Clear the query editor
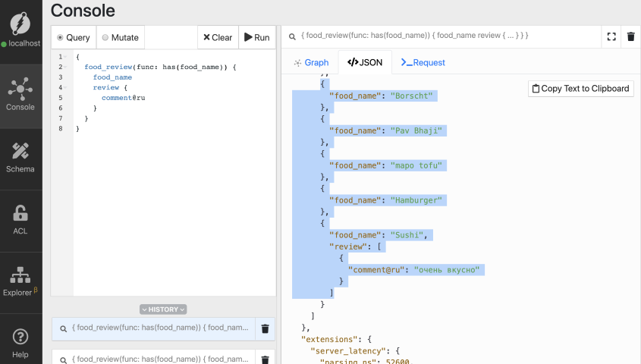641x364 pixels. (x=218, y=37)
